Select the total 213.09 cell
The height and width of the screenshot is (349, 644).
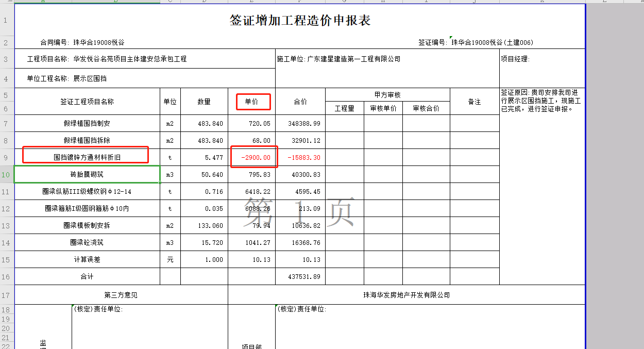pyautogui.click(x=300, y=208)
